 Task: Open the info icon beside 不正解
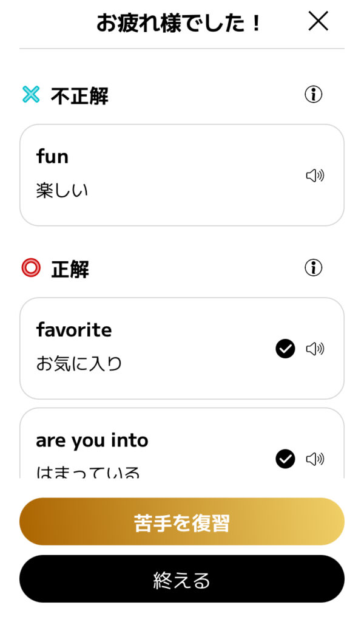[313, 94]
